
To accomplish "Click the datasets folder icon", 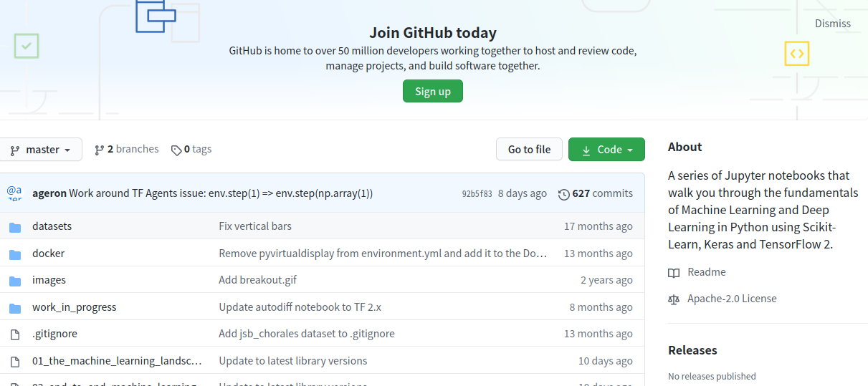I will [15, 227].
